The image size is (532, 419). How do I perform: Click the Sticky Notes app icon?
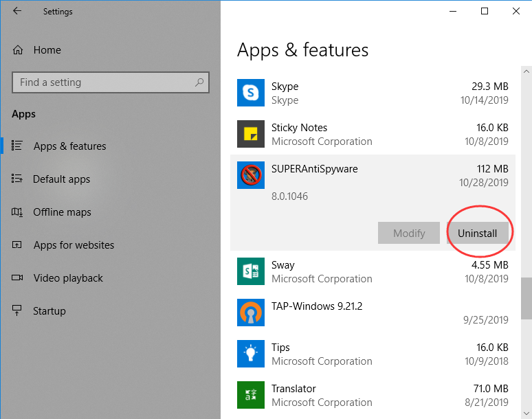pyautogui.click(x=251, y=134)
